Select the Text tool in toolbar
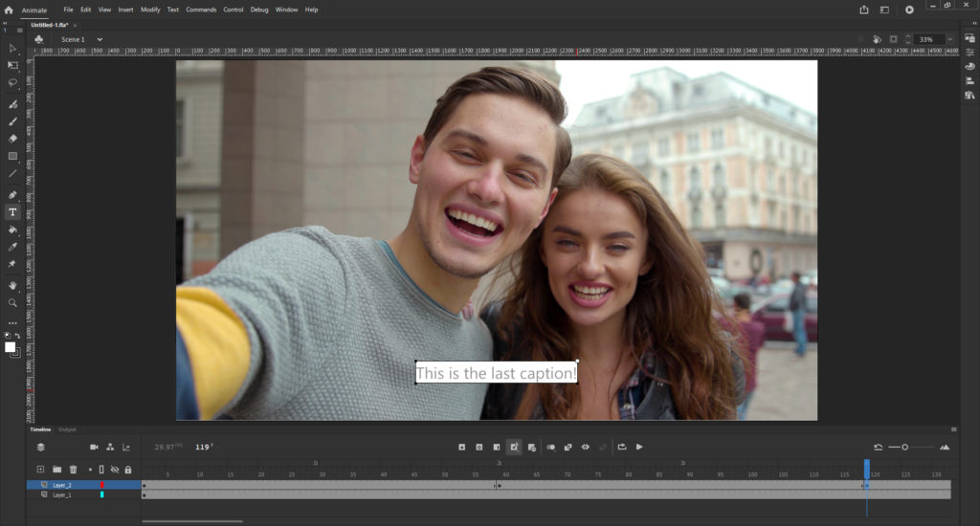Viewport: 980px width, 526px height. [12, 211]
